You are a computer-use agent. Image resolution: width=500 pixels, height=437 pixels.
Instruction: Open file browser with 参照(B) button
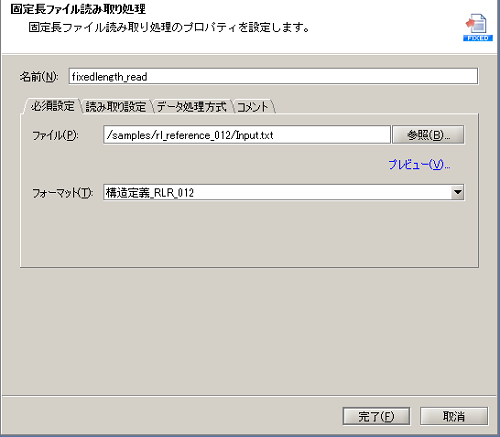pyautogui.click(x=428, y=135)
